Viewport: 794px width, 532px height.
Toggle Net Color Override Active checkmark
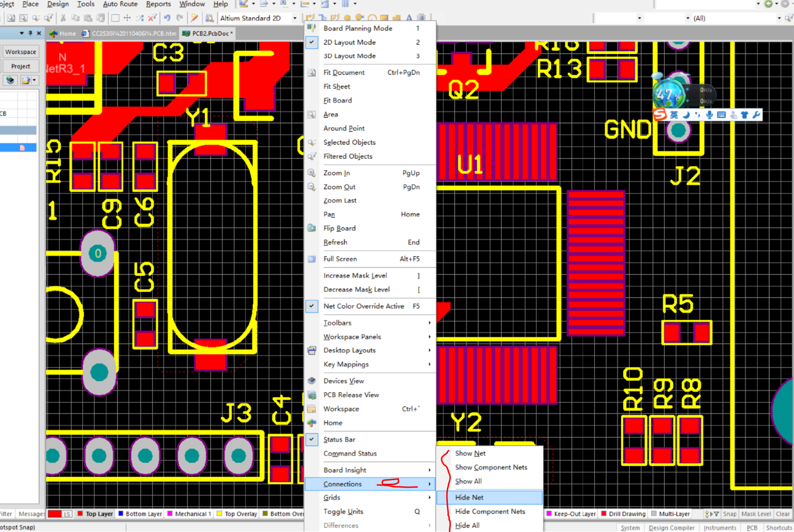(312, 306)
